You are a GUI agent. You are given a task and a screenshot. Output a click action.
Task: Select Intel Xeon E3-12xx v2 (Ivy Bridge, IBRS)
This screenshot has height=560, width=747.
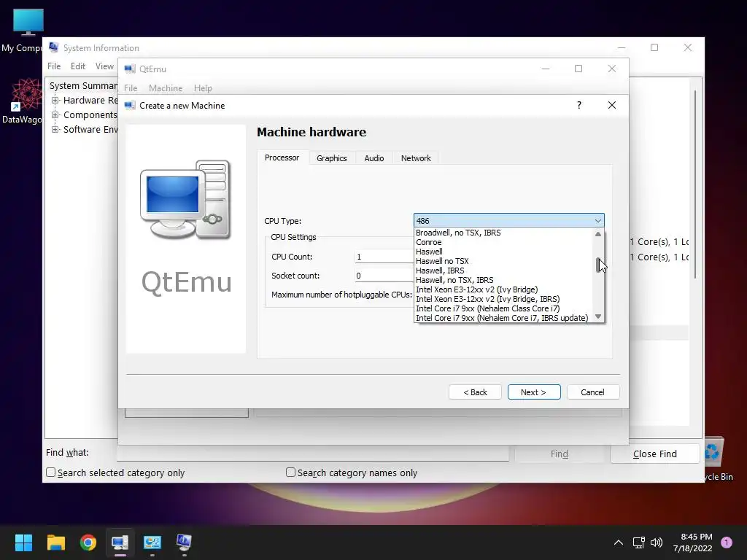[x=503, y=299]
